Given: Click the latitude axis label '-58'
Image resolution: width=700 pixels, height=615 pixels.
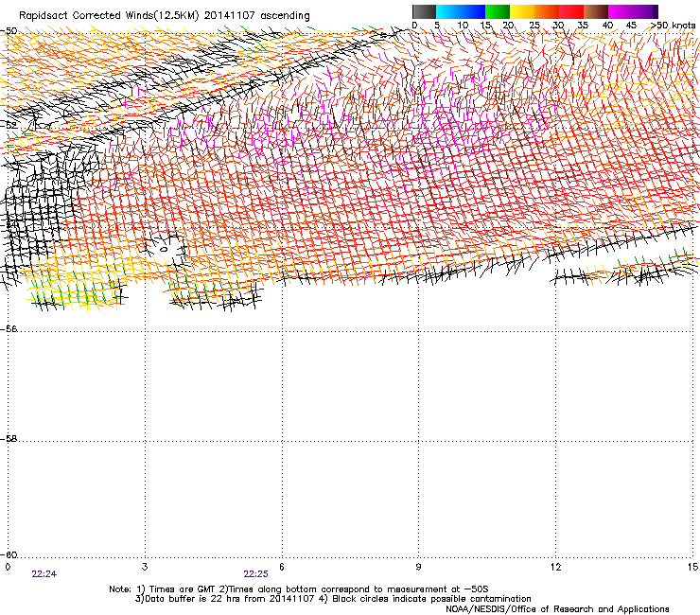Looking at the screenshot, I should 9,439.
